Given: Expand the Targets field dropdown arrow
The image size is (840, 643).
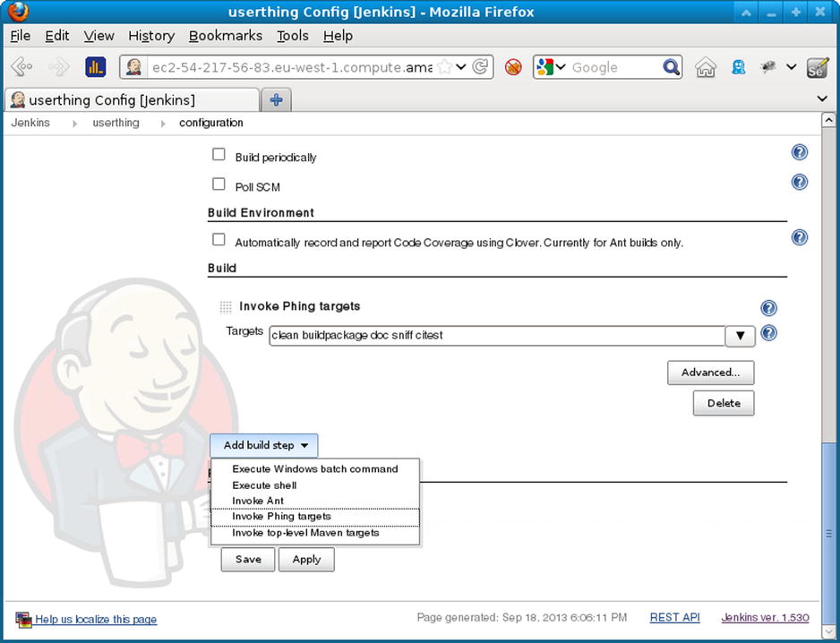Looking at the screenshot, I should (x=741, y=336).
